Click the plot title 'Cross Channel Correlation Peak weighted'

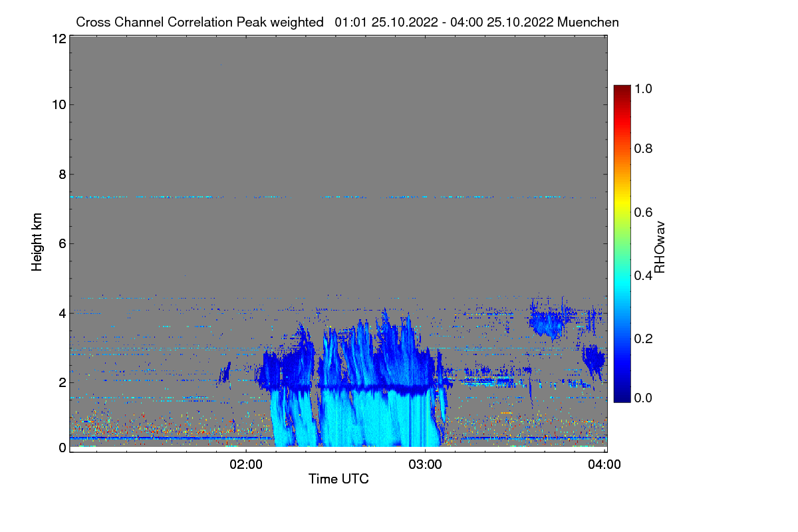199,22
